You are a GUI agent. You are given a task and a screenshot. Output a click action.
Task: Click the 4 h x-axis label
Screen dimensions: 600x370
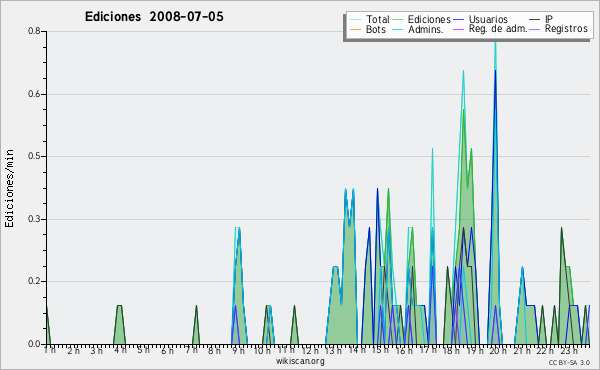[x=120, y=350]
